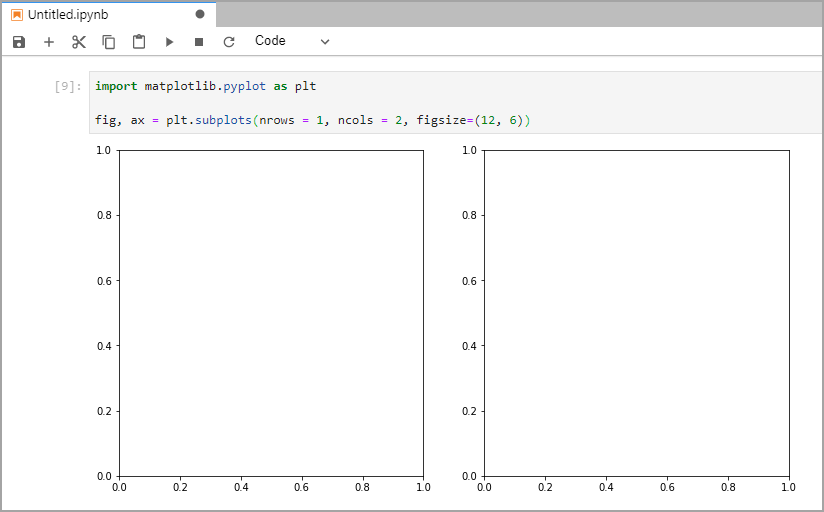Restart the kernel with the circular arrow icon
The width and height of the screenshot is (824, 512).
pyautogui.click(x=229, y=42)
